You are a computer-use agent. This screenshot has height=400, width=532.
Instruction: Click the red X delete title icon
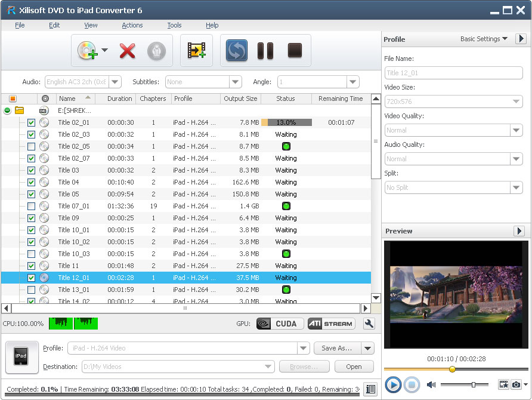coord(127,51)
